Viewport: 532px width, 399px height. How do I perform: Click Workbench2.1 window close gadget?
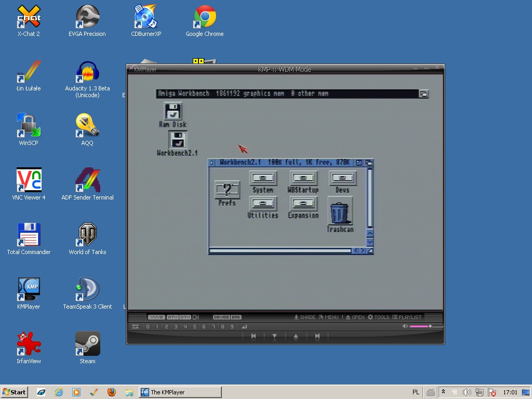pos(212,163)
